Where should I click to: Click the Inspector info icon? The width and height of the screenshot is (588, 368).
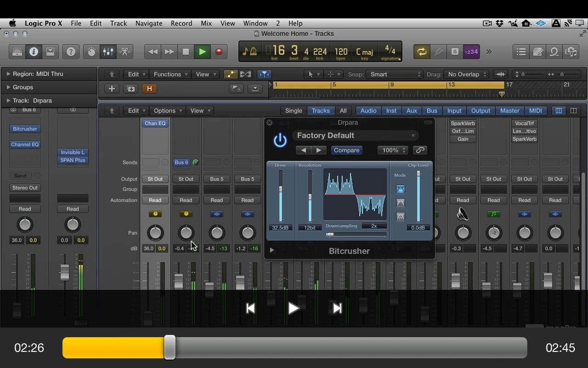(34, 52)
